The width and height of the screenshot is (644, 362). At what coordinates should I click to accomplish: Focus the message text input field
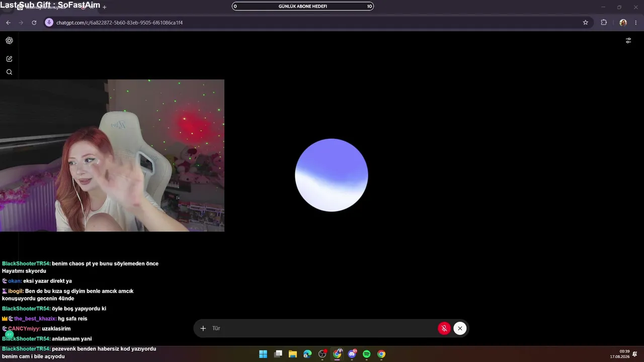pos(322,328)
